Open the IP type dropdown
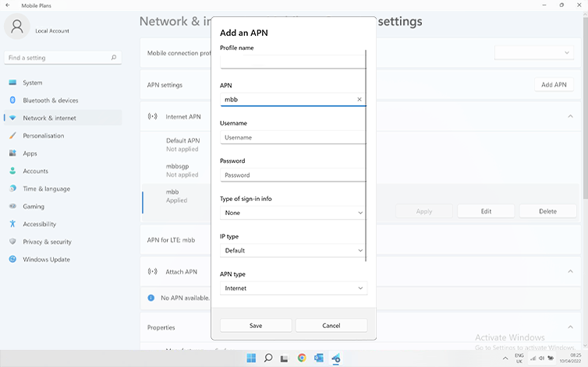Image resolution: width=588 pixels, height=367 pixels. click(293, 250)
